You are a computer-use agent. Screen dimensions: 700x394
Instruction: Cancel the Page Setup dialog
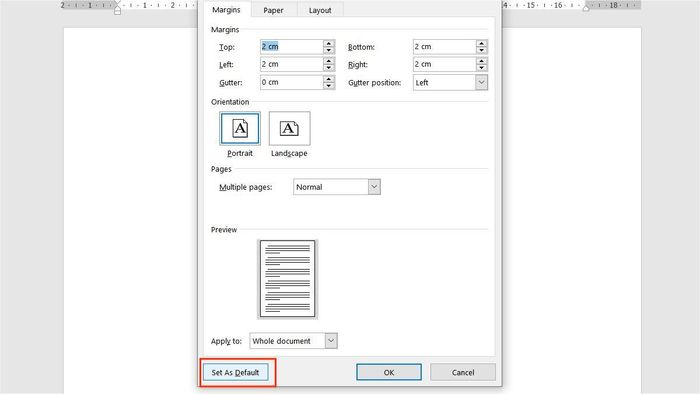point(463,372)
